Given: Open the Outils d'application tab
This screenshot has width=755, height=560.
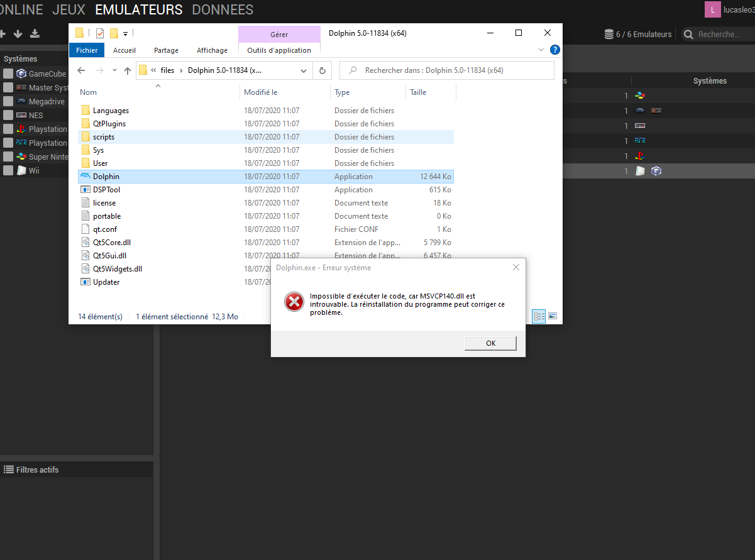Looking at the screenshot, I should [279, 50].
